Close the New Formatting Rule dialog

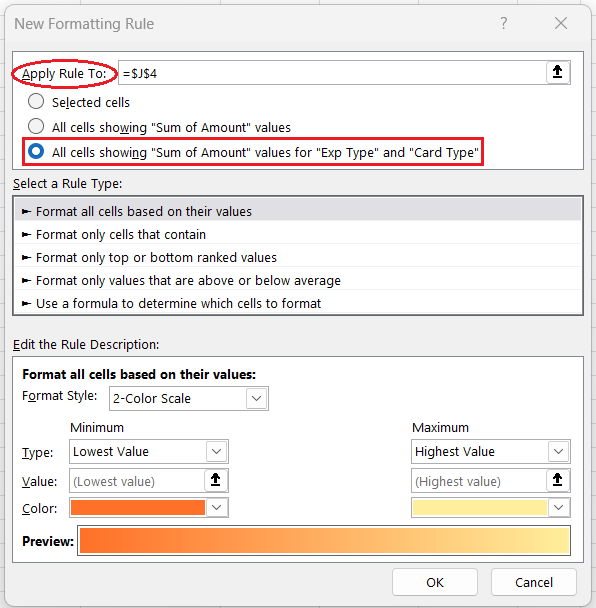tap(561, 23)
